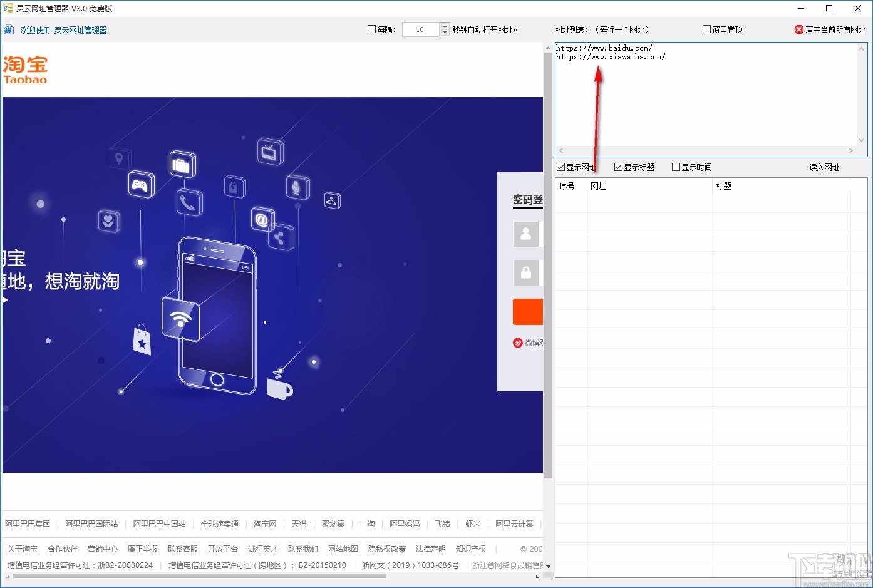Click the flower icon in the banner

[x=108, y=221]
